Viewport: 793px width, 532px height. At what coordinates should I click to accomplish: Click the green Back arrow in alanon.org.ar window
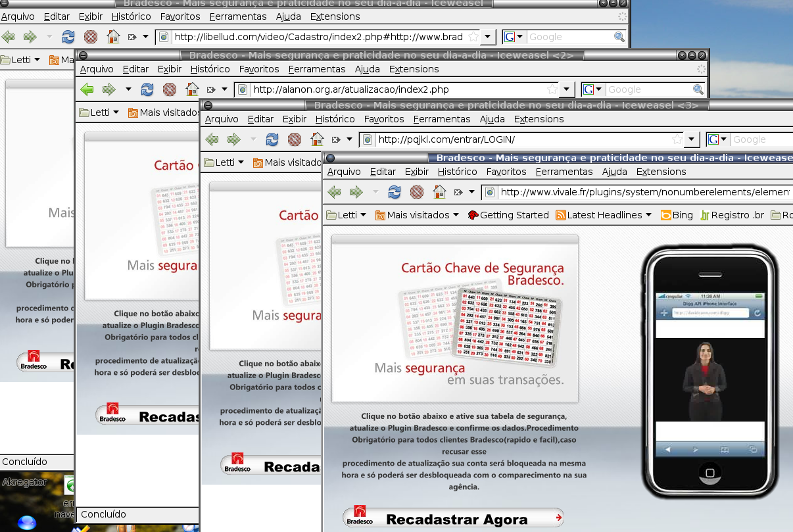pyautogui.click(x=87, y=89)
